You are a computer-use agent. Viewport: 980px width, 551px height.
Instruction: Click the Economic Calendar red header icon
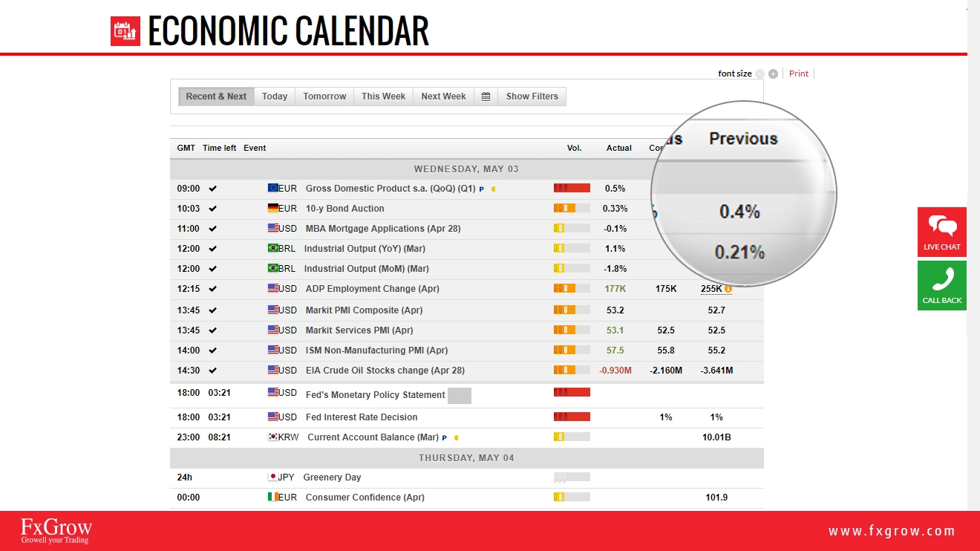point(125,31)
